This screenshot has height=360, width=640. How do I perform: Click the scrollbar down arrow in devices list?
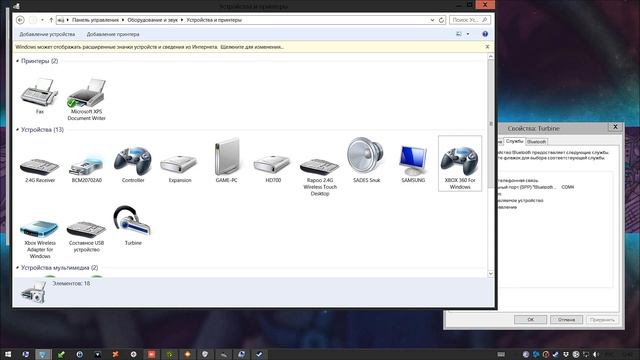[491, 273]
